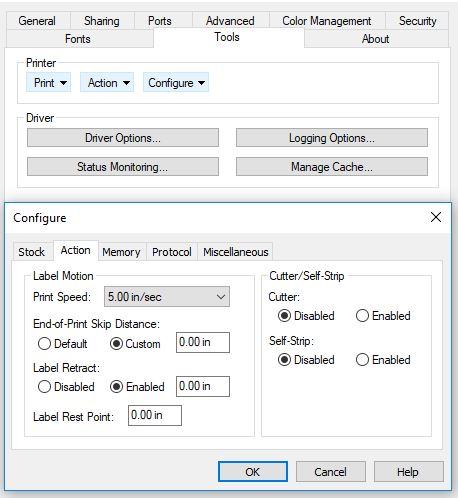Confirm with the OK button
Screen dimensions: 458x498
click(253, 472)
